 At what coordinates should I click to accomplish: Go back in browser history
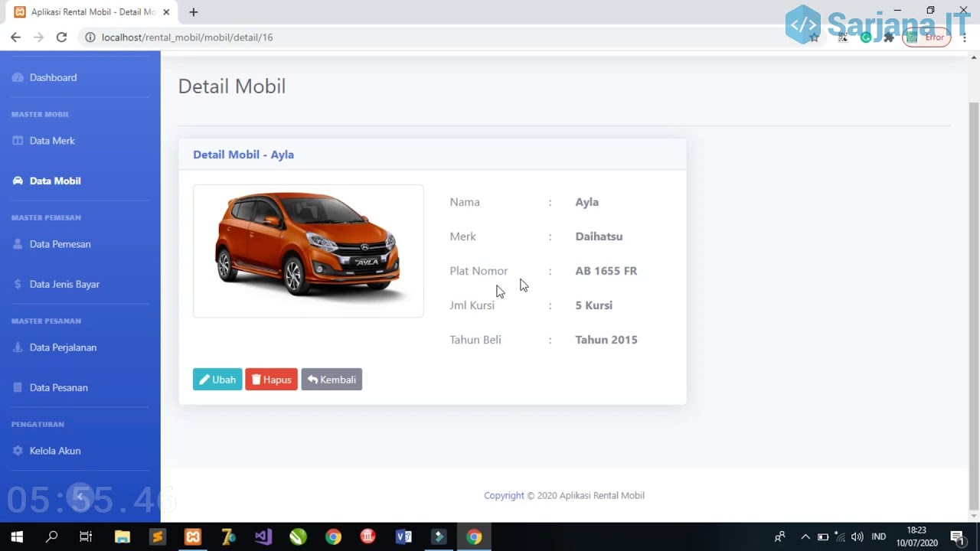coord(15,37)
